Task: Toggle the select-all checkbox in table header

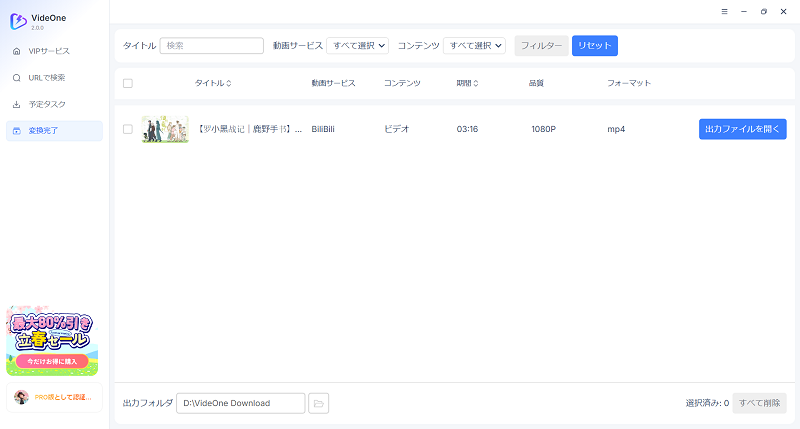Action: click(128, 83)
